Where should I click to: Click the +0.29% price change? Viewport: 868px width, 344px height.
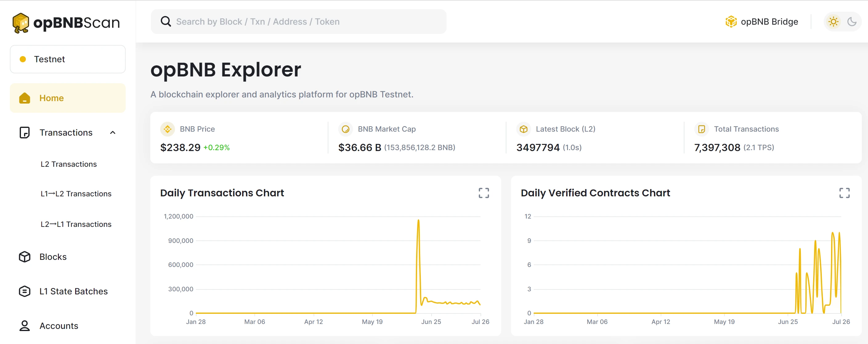[x=216, y=148]
